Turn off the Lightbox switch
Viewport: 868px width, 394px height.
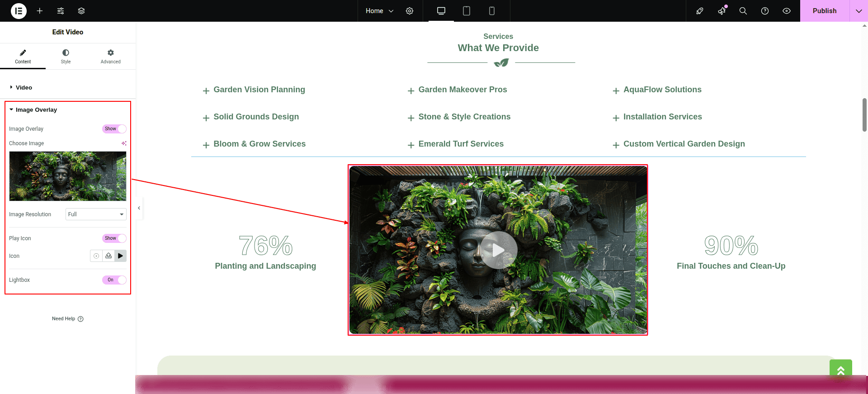114,280
